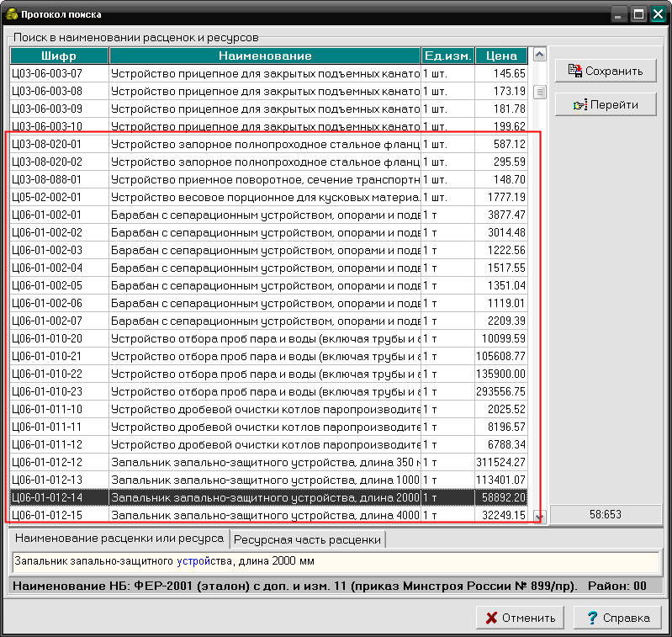This screenshot has height=637, width=672.
Task: Maximize the Протокол поиска window
Action: tap(638, 14)
